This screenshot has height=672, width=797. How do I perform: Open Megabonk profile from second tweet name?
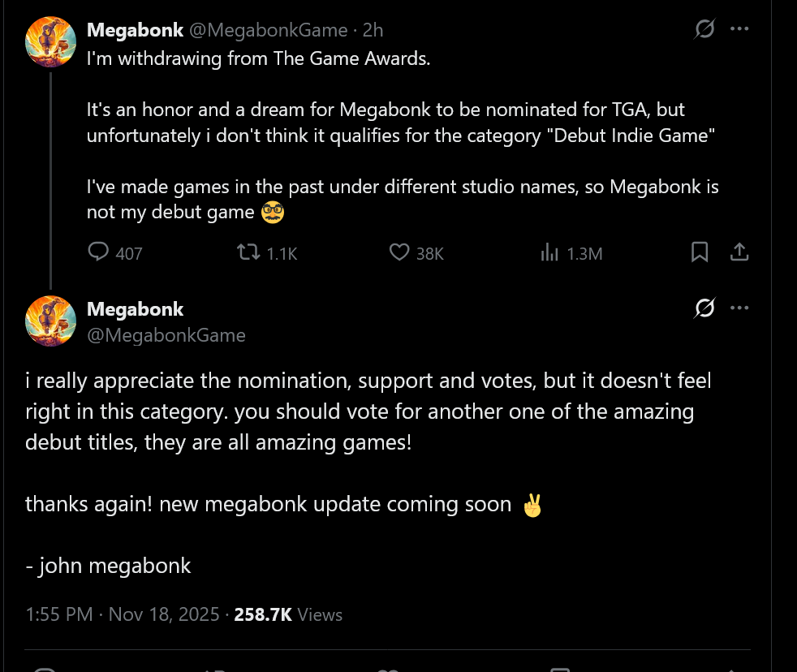point(135,309)
